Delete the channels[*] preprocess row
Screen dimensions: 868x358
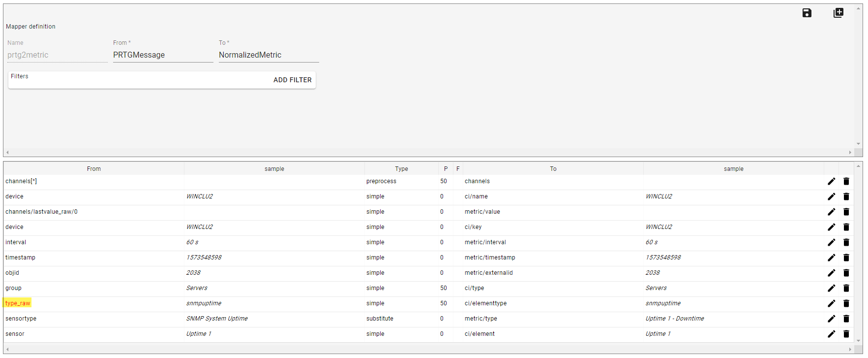846,181
